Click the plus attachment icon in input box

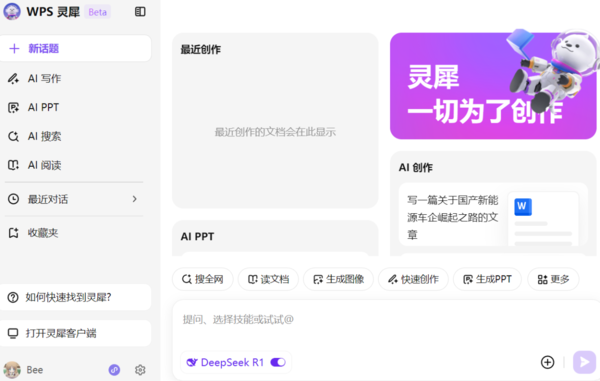coord(548,362)
